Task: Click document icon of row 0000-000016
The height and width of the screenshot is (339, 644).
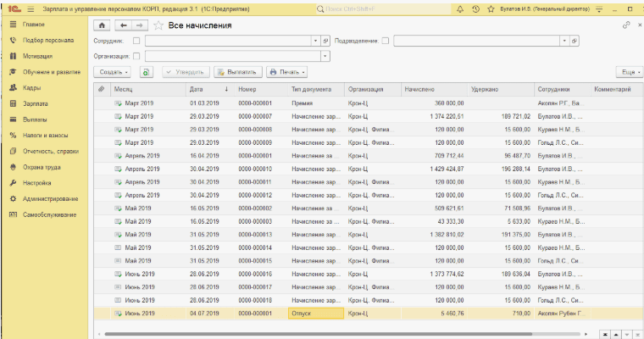Action: point(118,274)
